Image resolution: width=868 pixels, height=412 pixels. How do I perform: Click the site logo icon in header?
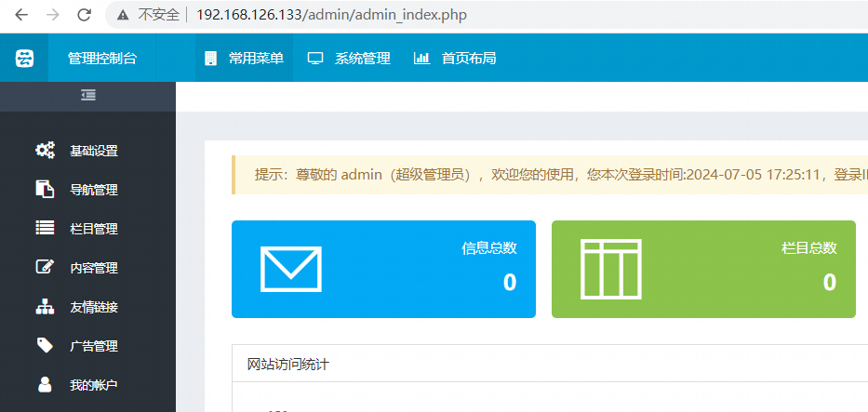(x=24, y=58)
